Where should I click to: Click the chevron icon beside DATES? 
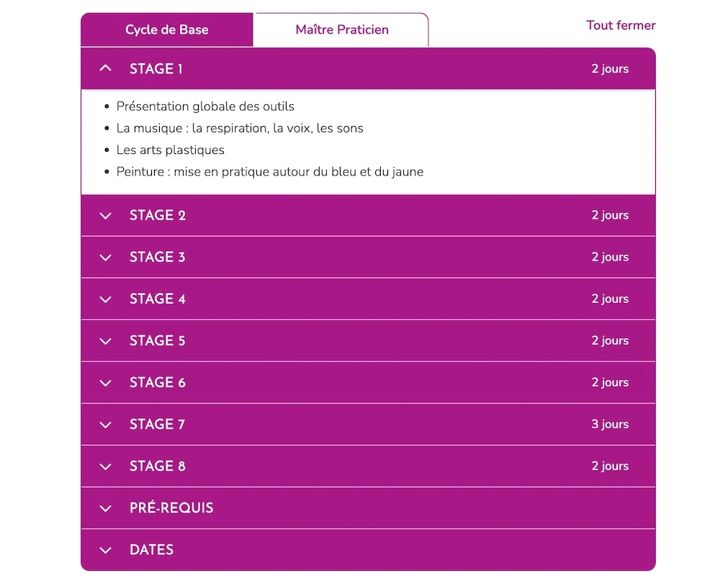pos(106,550)
